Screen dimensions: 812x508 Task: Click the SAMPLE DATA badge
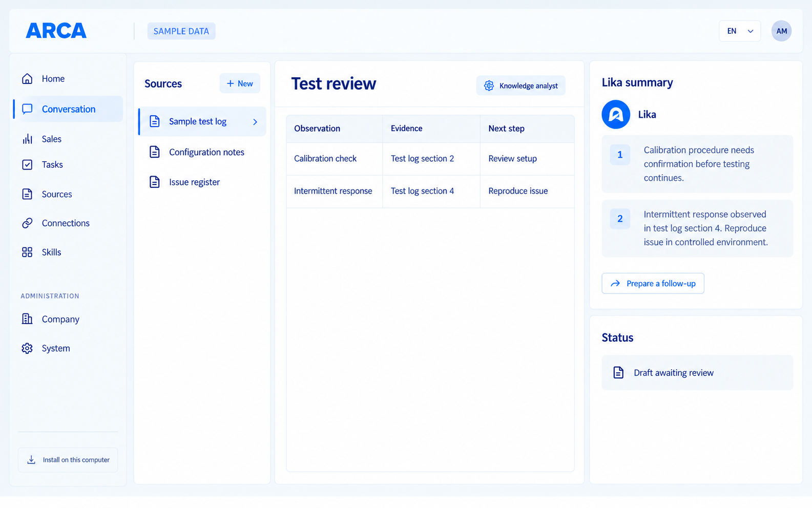click(x=181, y=31)
